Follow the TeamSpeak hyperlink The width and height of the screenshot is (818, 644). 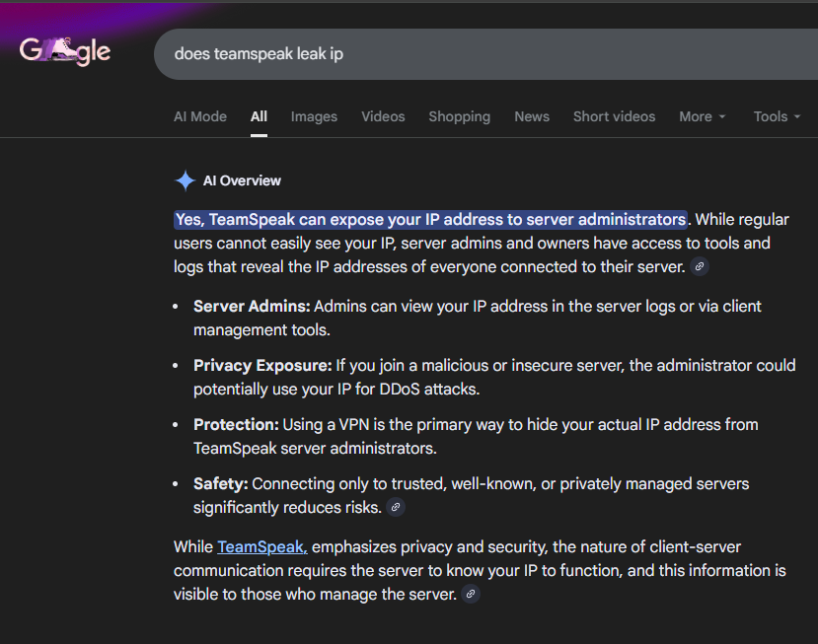(x=261, y=546)
